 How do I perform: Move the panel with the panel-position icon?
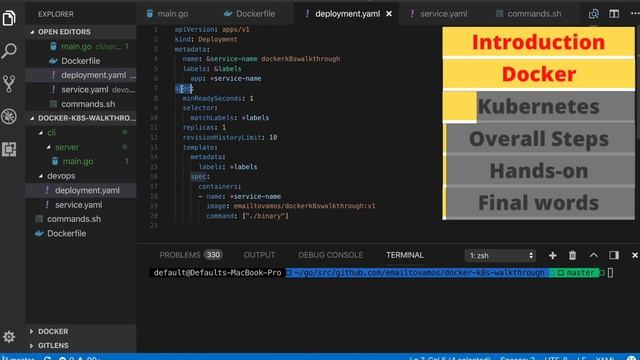pyautogui.click(x=614, y=255)
